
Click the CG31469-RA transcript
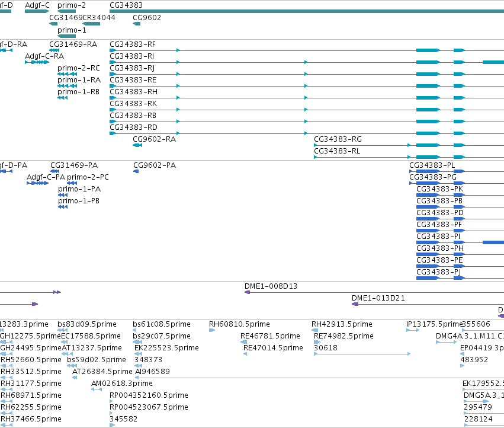pos(54,50)
